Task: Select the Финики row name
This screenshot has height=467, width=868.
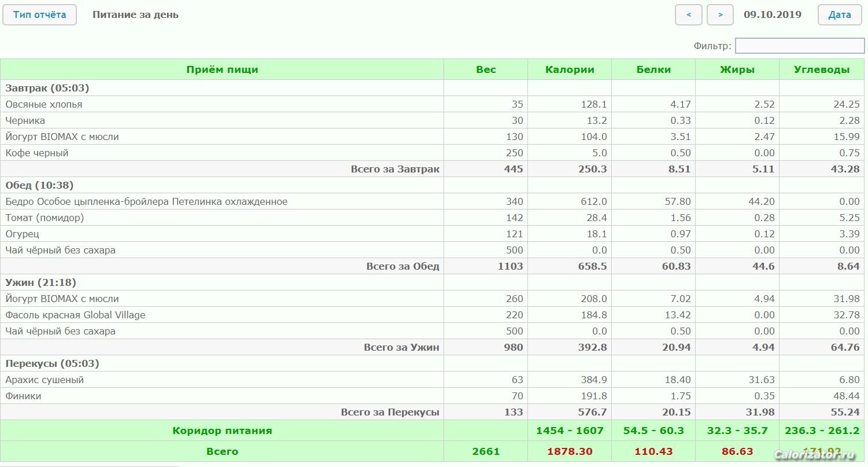Action: (x=23, y=396)
